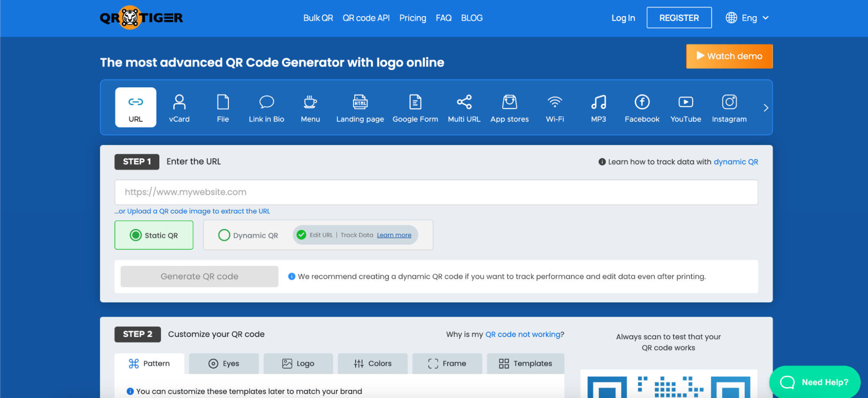Visit the BLOG nav link
868x398 pixels.
click(x=472, y=18)
